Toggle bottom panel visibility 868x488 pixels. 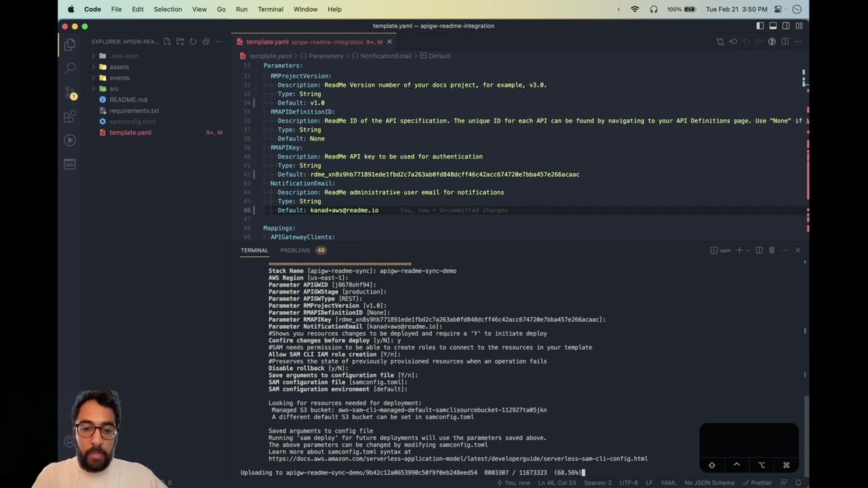pos(772,26)
